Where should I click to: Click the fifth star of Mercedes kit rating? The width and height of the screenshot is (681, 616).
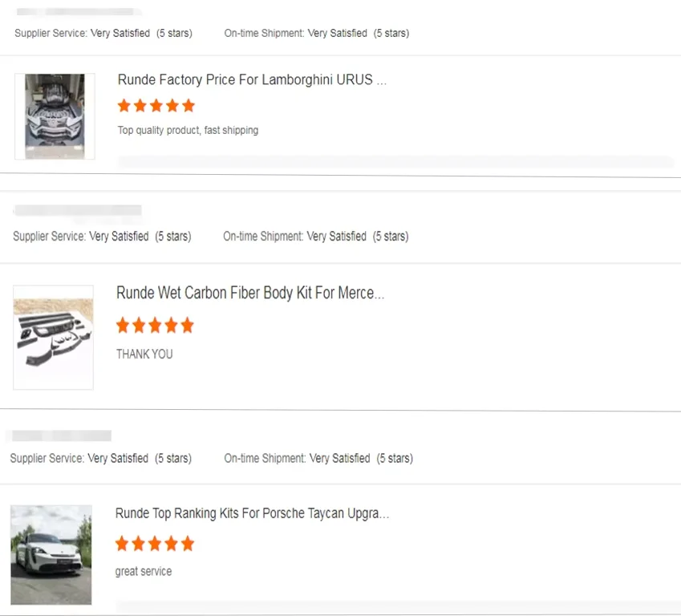[x=188, y=326]
